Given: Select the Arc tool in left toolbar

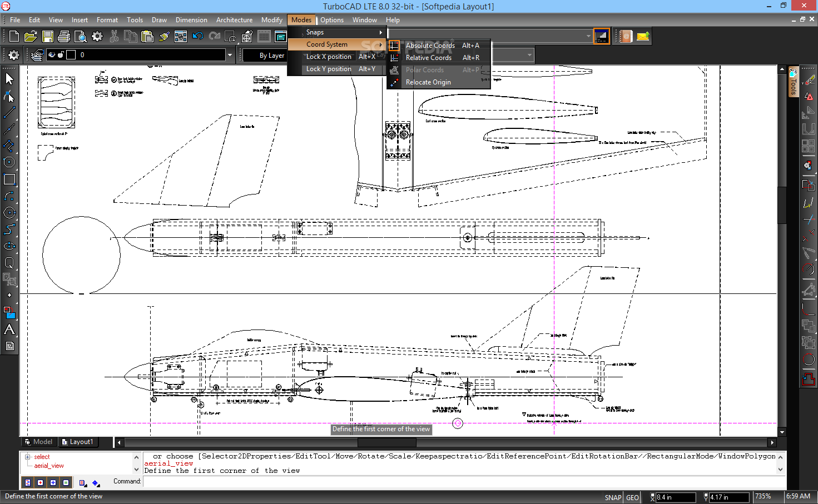Looking at the screenshot, I should pyautogui.click(x=9, y=196).
